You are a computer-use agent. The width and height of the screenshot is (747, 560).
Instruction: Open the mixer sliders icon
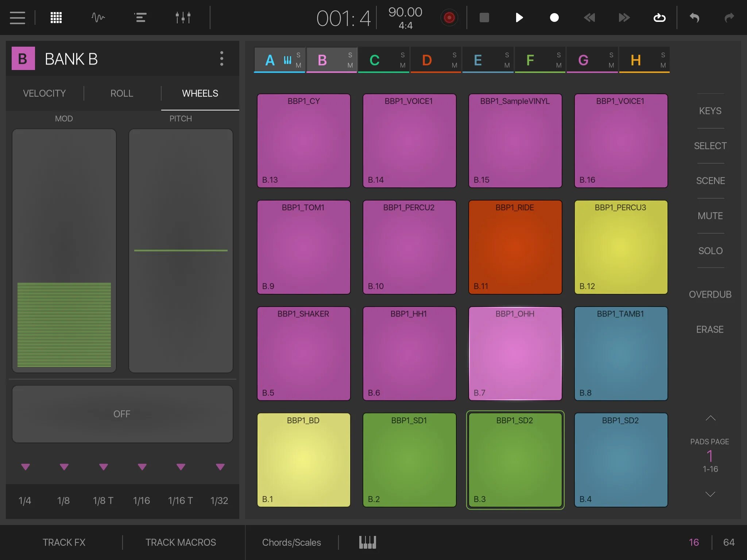(183, 17)
